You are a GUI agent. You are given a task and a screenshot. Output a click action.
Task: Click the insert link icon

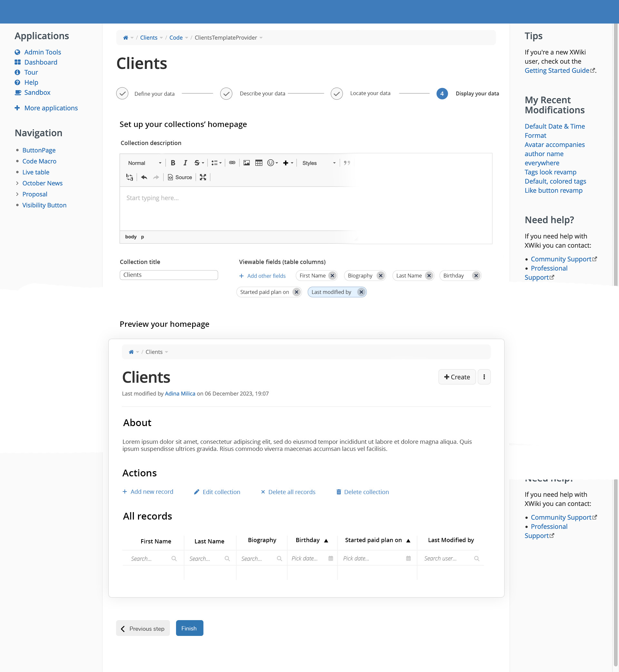[232, 163]
